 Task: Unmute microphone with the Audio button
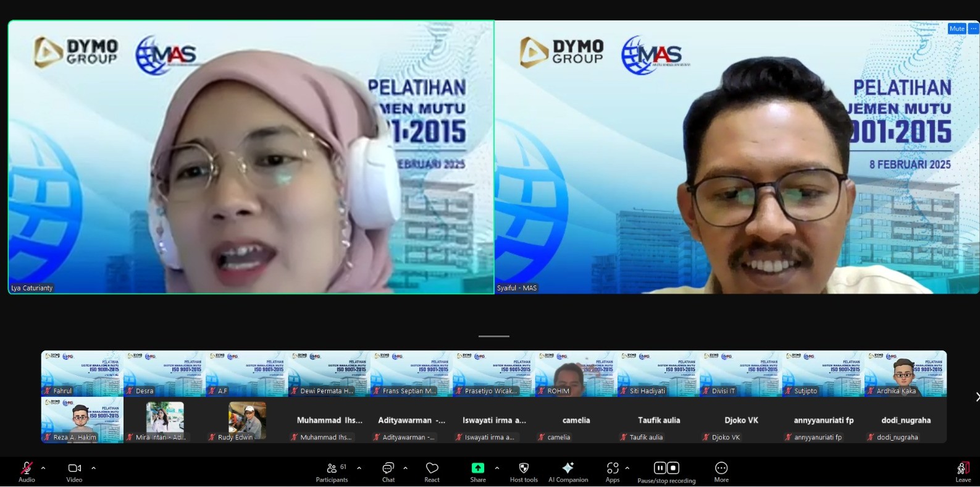[x=27, y=472]
